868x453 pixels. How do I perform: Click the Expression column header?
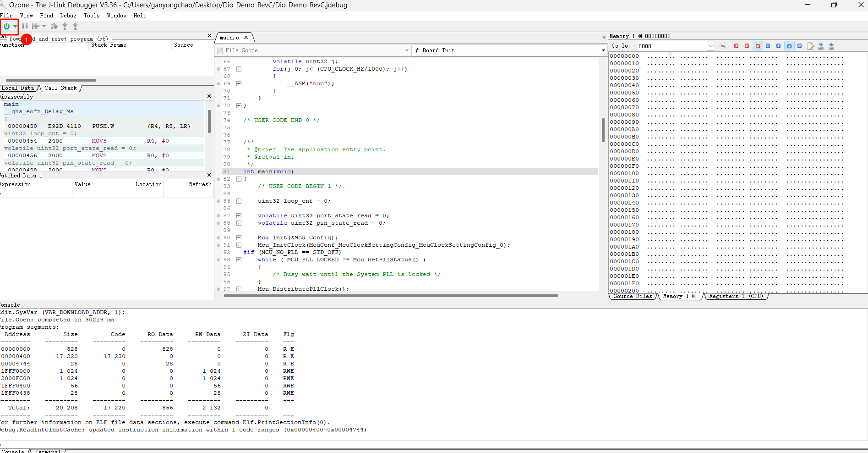(16, 184)
